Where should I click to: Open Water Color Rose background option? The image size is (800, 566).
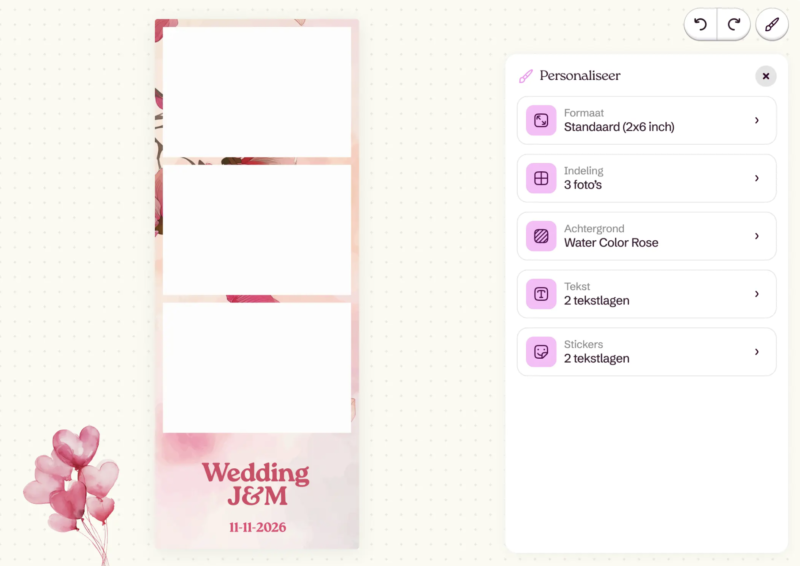point(646,236)
